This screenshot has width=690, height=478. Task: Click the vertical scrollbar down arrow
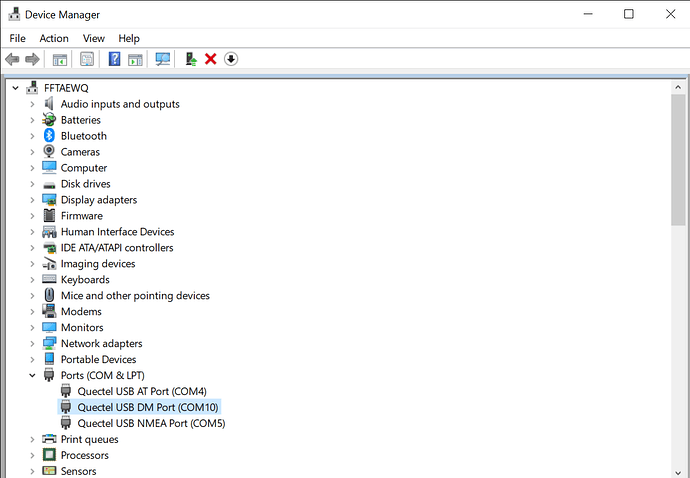[x=679, y=470]
